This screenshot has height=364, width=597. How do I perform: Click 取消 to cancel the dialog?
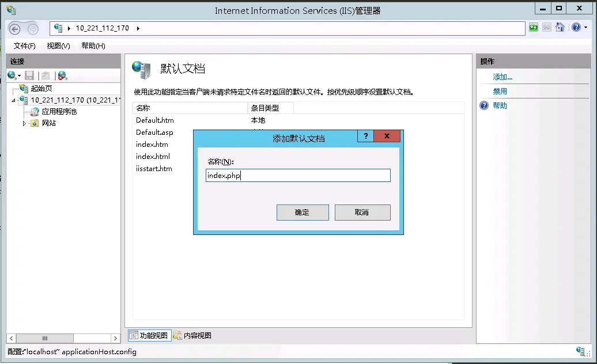coord(362,213)
